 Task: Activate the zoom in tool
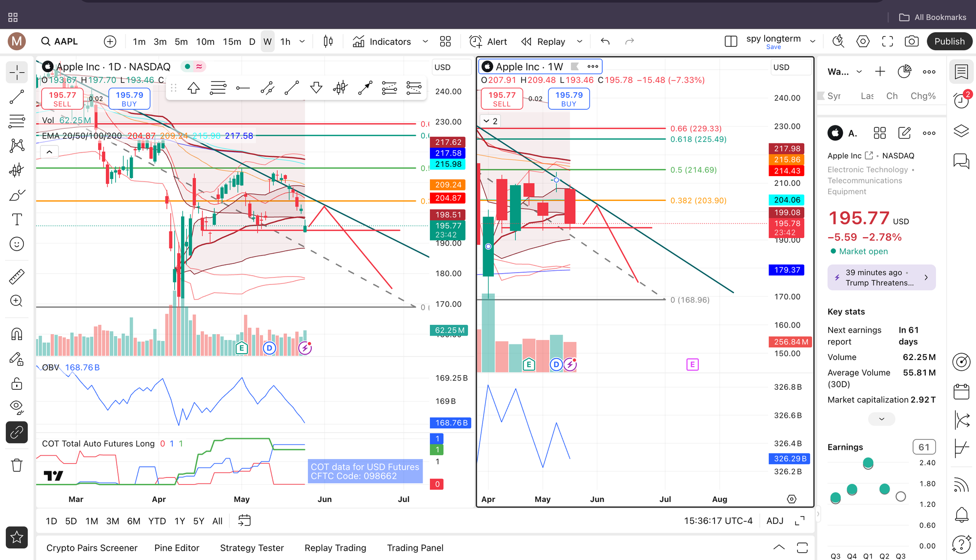click(x=17, y=301)
